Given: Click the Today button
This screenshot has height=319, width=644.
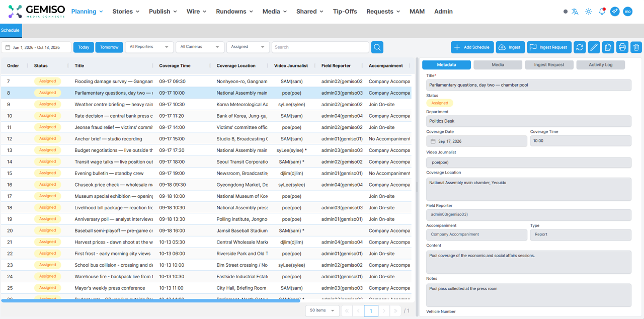Looking at the screenshot, I should (x=84, y=47).
